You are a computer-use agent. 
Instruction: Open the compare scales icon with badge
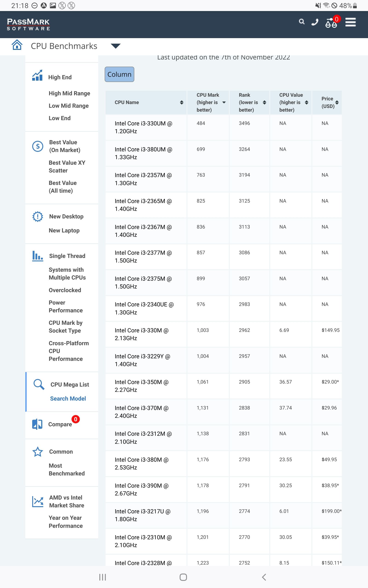click(x=333, y=22)
